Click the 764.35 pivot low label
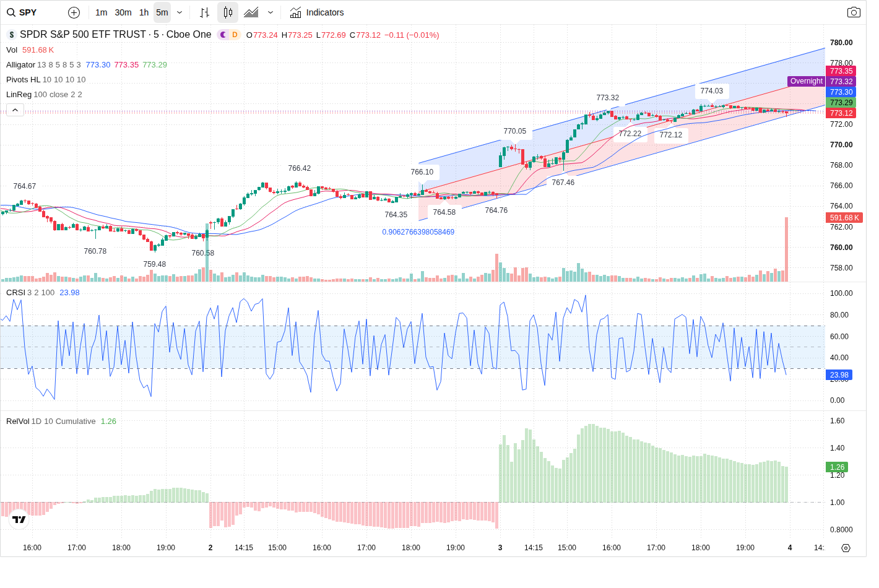The image size is (879, 588). click(x=396, y=215)
